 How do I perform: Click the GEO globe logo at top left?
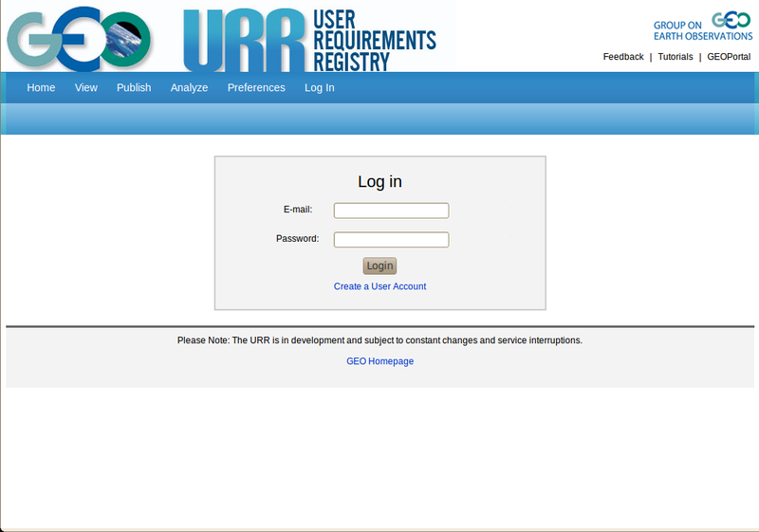tap(80, 38)
